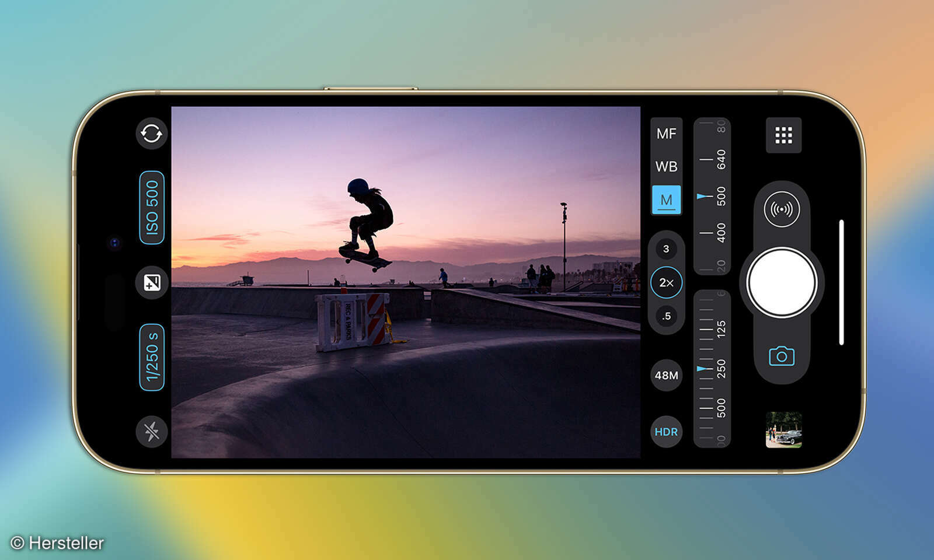Activate the motion capture mode

782,208
